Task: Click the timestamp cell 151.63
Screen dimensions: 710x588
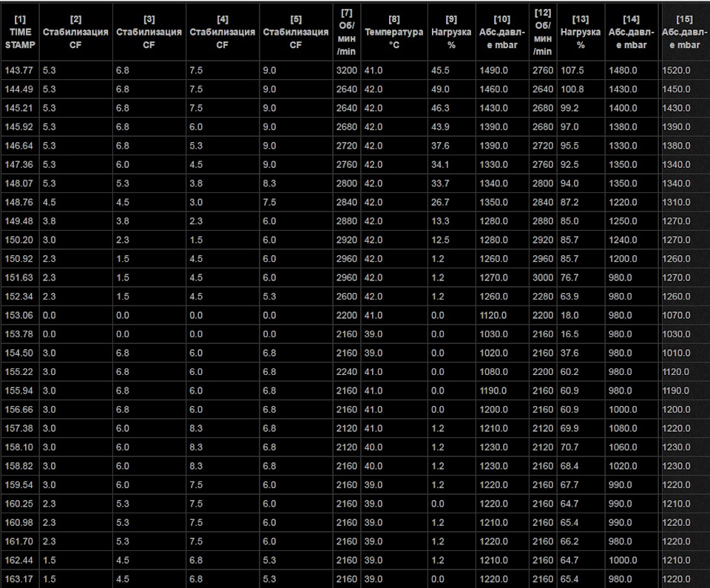Action: point(19,277)
